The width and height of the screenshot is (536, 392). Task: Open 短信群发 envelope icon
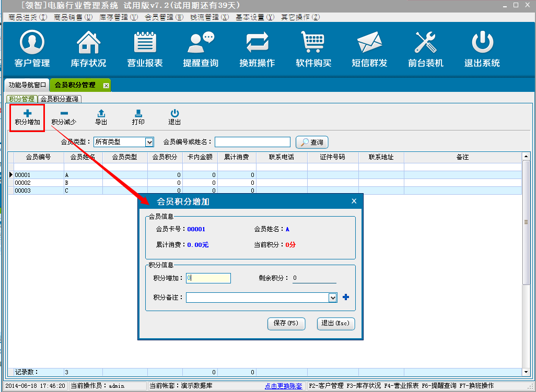(x=369, y=49)
